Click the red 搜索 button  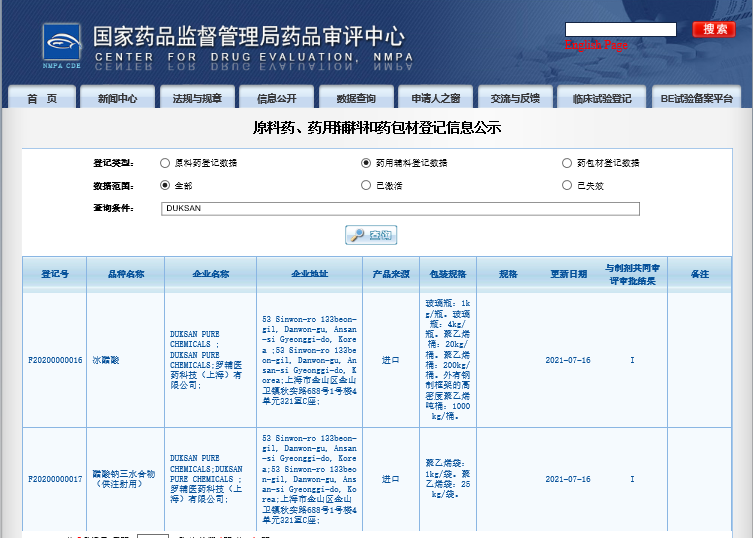(714, 29)
